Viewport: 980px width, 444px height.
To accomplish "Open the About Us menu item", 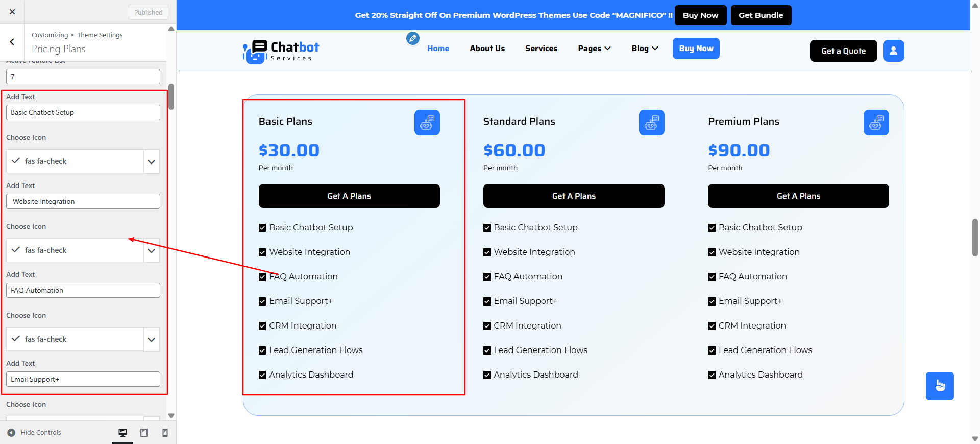I will point(487,49).
